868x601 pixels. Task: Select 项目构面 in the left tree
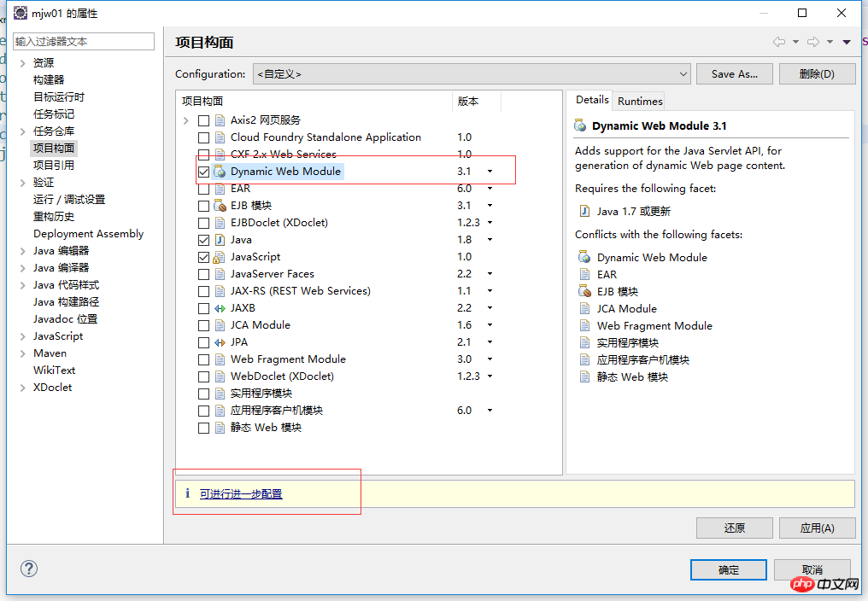click(x=54, y=149)
